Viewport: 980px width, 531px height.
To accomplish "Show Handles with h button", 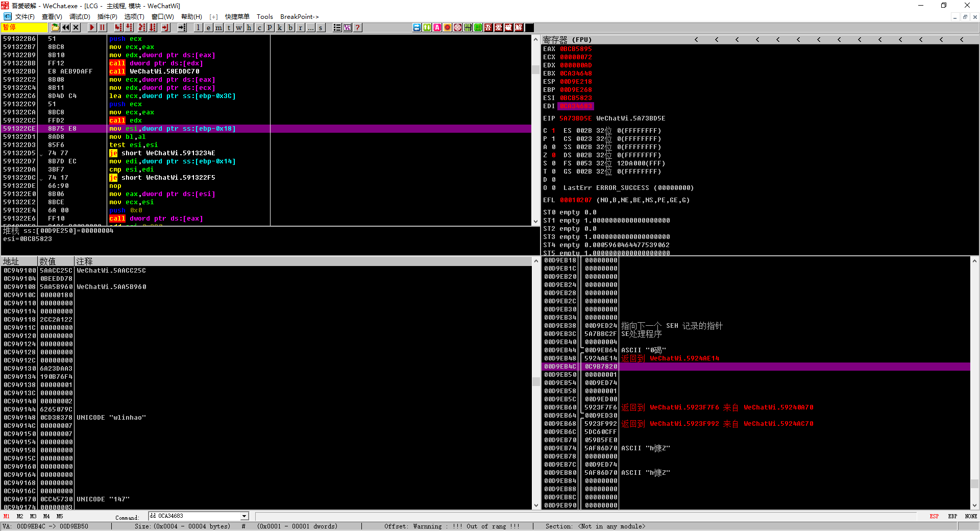I will point(249,28).
